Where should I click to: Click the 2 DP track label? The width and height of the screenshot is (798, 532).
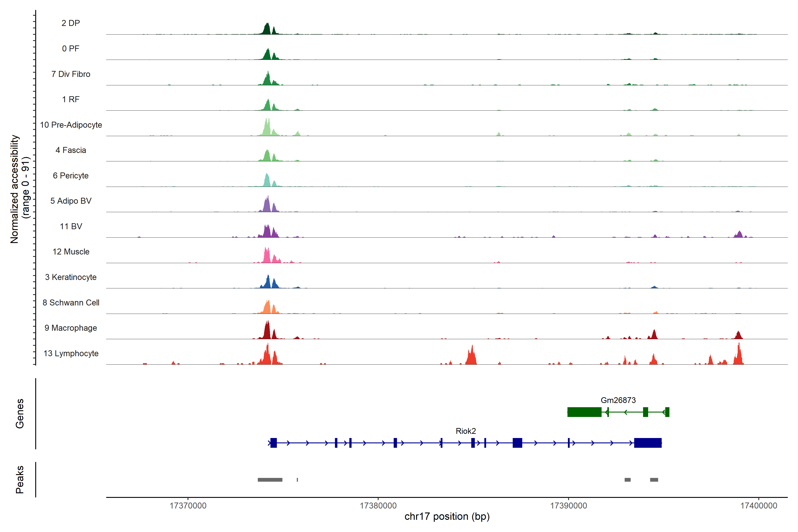70,23
